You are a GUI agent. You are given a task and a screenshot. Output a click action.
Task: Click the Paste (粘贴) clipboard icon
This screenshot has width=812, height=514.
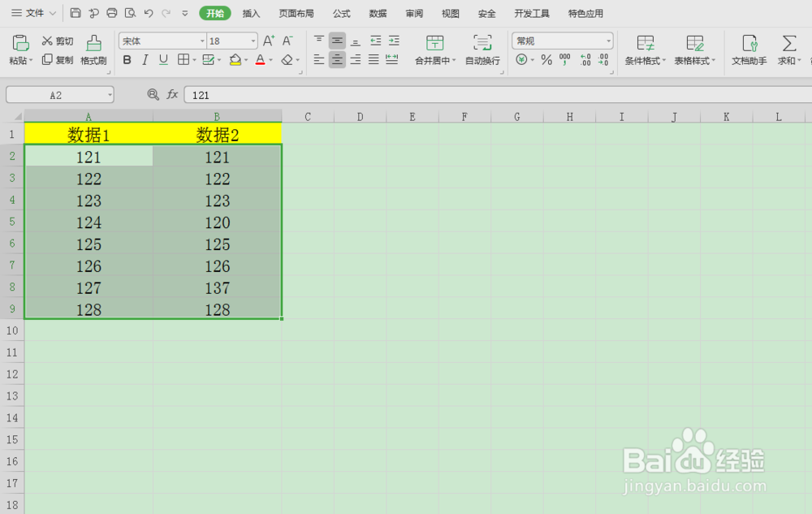(21, 42)
